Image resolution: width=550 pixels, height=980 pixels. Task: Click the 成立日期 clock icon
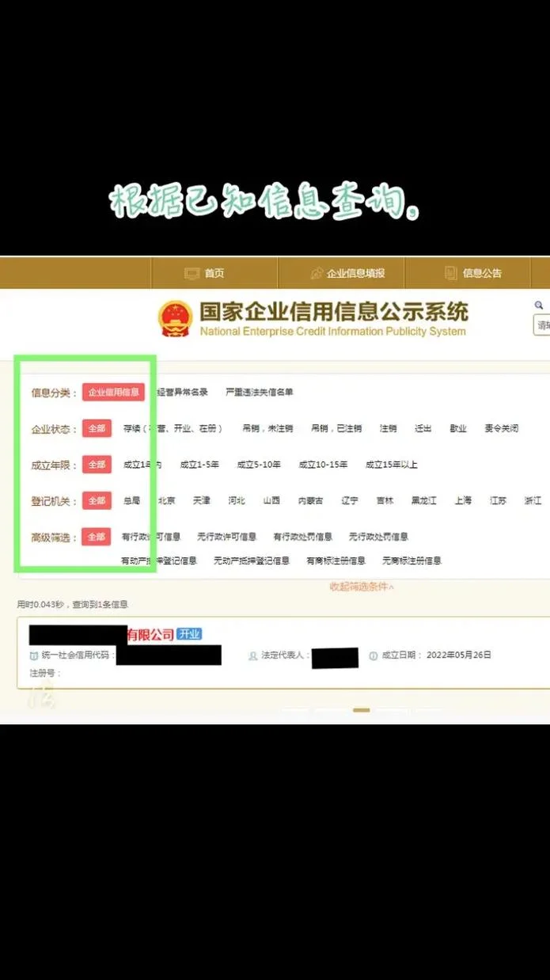pos(374,655)
